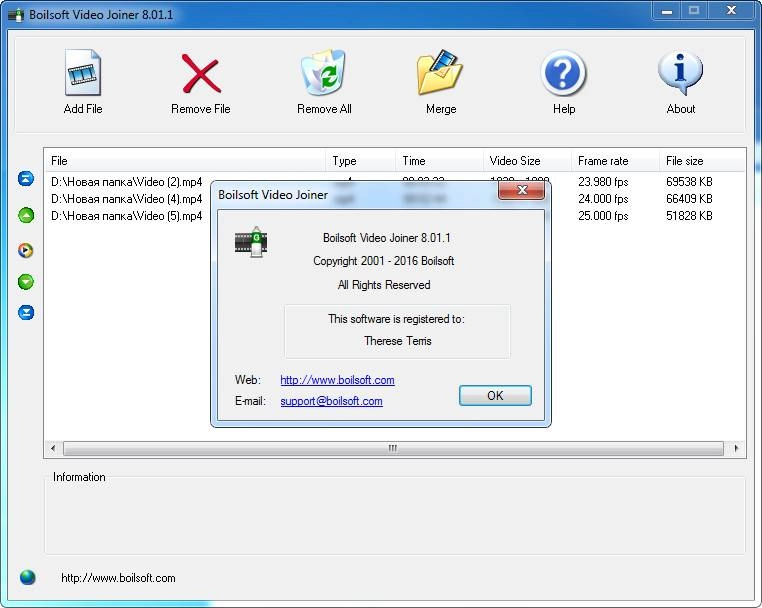Open Help with the question mark icon
The height and width of the screenshot is (608, 762).
tap(563, 73)
